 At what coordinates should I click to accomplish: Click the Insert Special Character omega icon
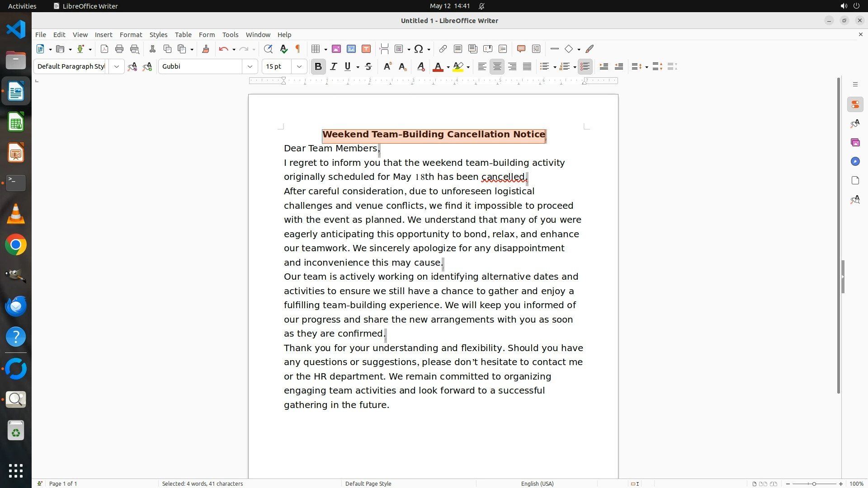tap(419, 49)
